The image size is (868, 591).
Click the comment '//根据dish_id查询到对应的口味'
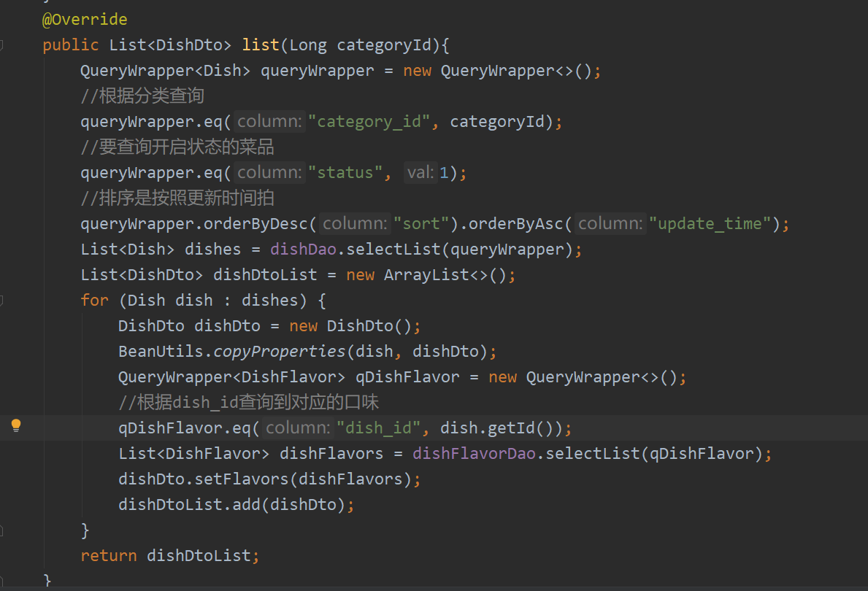[x=248, y=402]
